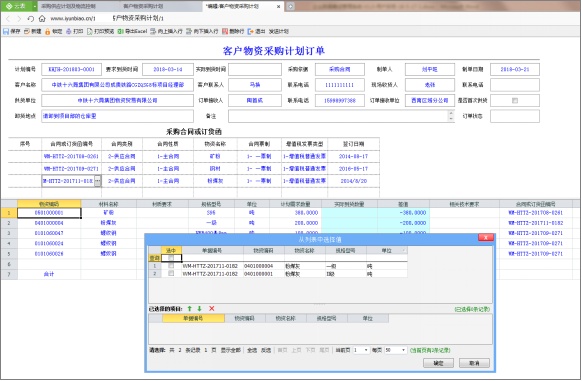Click 显示全部 in dialog footer
Image resolution: width=582 pixels, height=381 pixels.
(231, 351)
